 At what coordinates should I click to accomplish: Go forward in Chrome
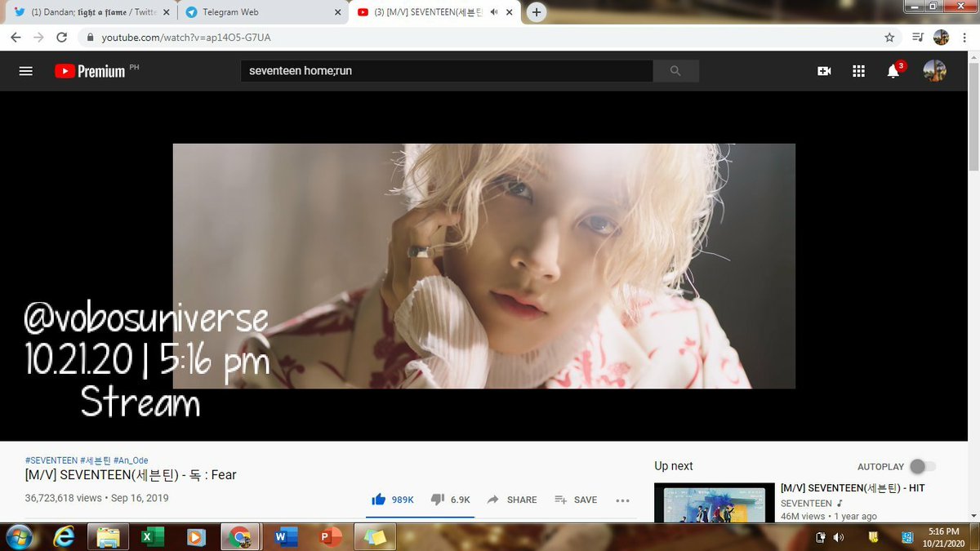pos(38,38)
